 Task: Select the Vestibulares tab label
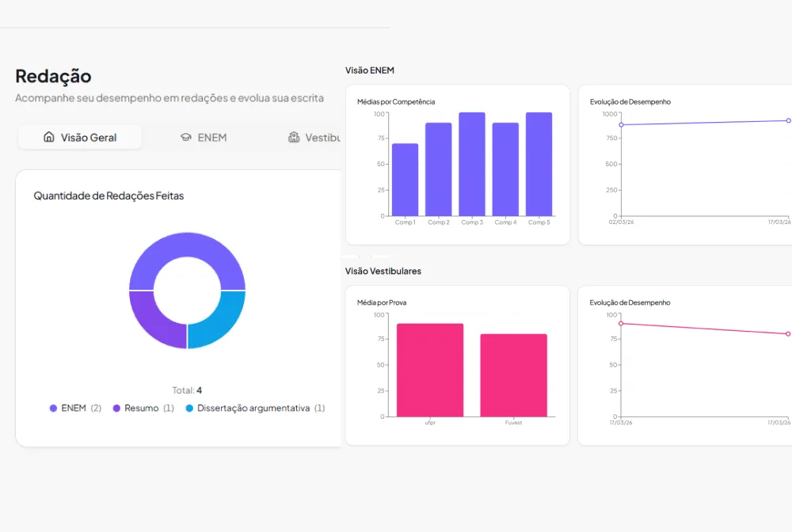point(323,137)
